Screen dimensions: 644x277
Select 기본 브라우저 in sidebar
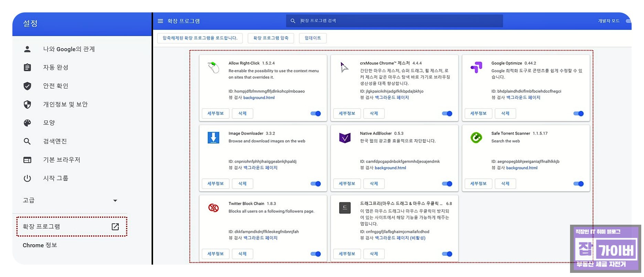[61, 160]
